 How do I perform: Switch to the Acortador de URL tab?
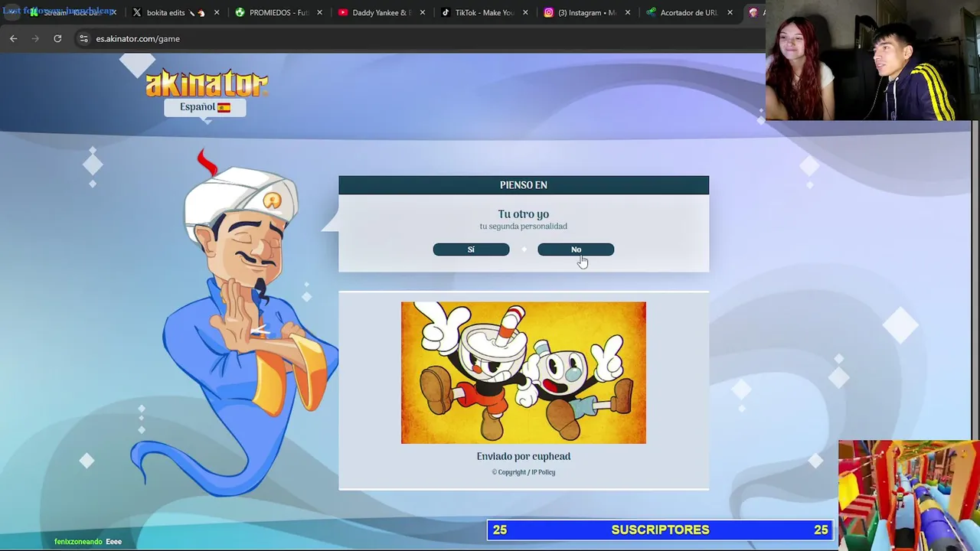click(688, 12)
